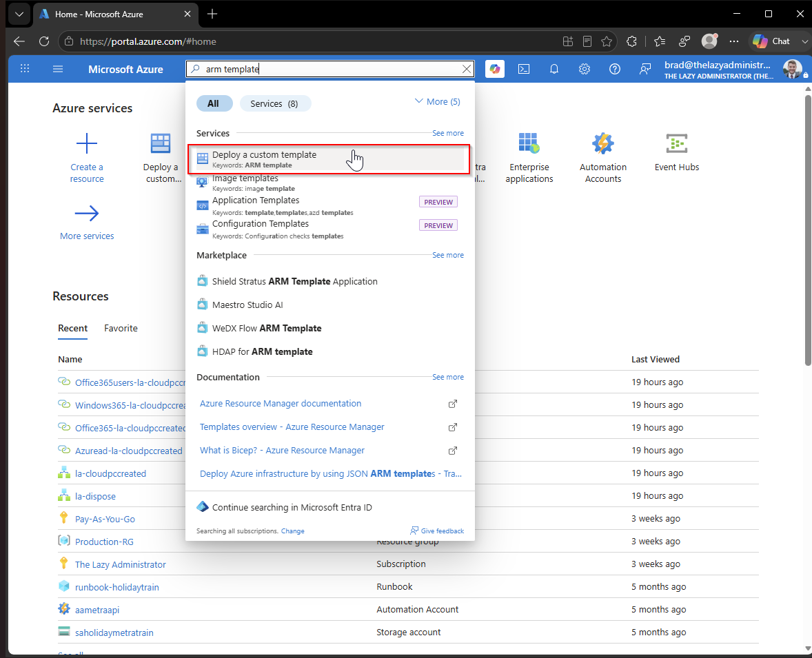Click Give feedback in search panel
Viewport: 812px width, 658px height.
(436, 531)
